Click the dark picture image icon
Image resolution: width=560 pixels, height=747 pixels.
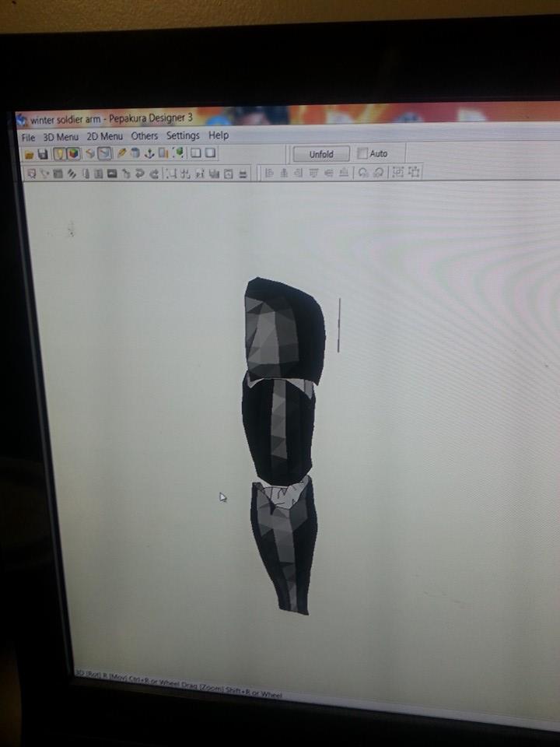112,174
